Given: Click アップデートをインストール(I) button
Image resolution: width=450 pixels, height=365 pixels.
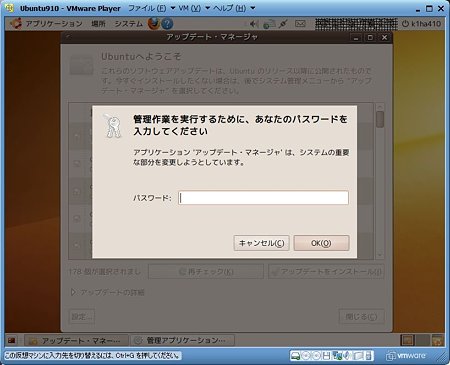Looking at the screenshot, I should click(x=326, y=272).
